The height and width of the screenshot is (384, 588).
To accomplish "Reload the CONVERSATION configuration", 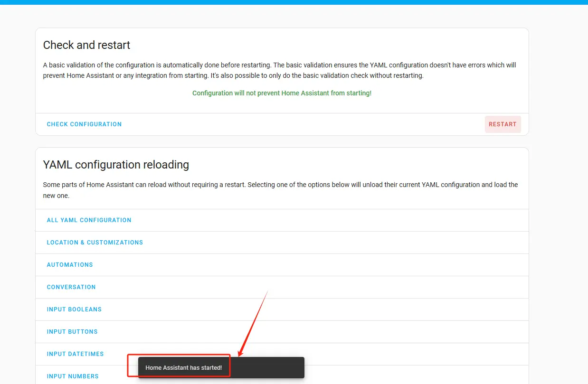I will tap(71, 287).
